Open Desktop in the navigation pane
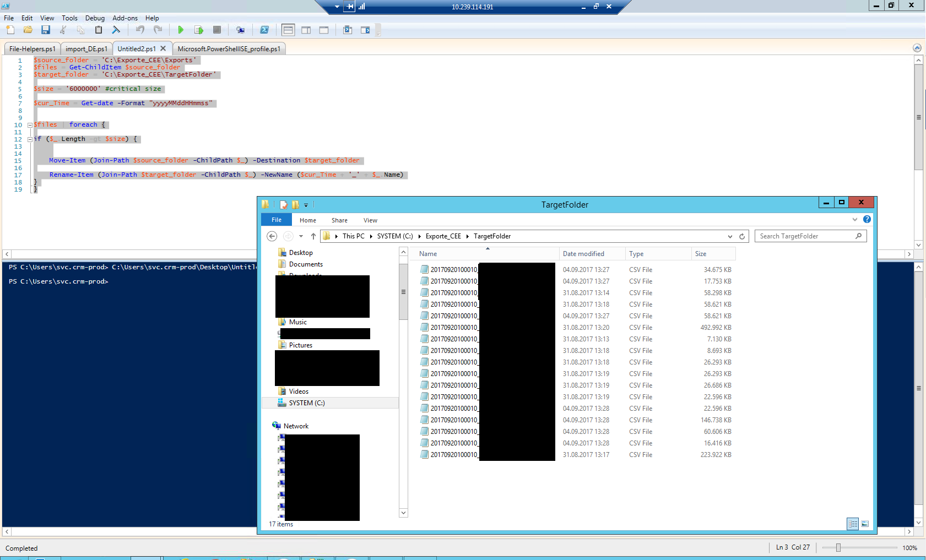 point(301,253)
